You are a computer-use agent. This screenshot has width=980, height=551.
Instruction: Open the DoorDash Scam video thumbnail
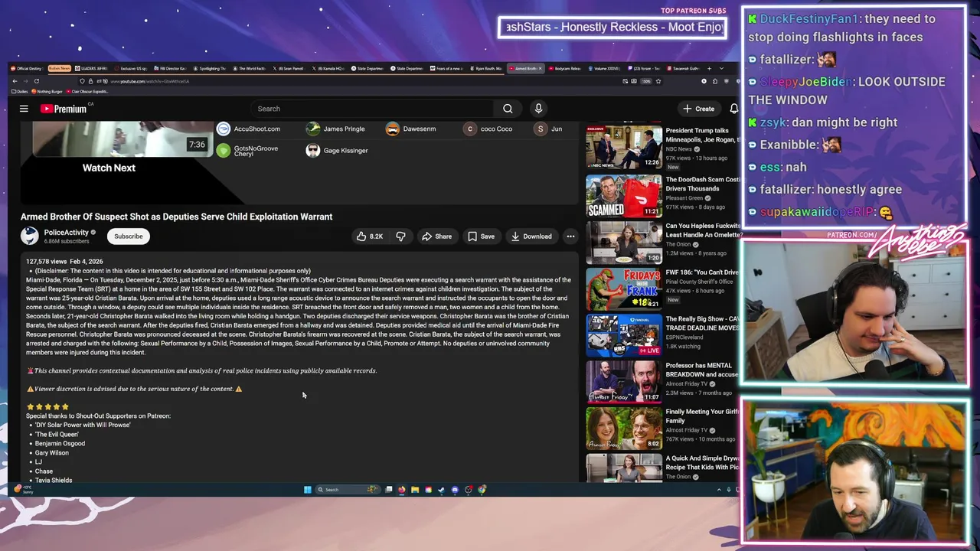coord(624,196)
